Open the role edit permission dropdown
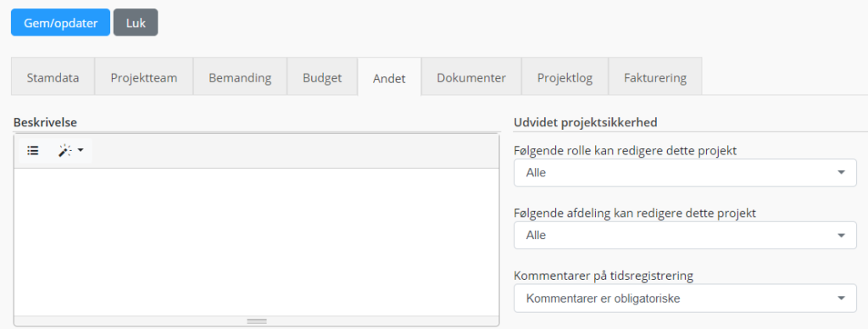The width and height of the screenshot is (868, 329). [685, 173]
